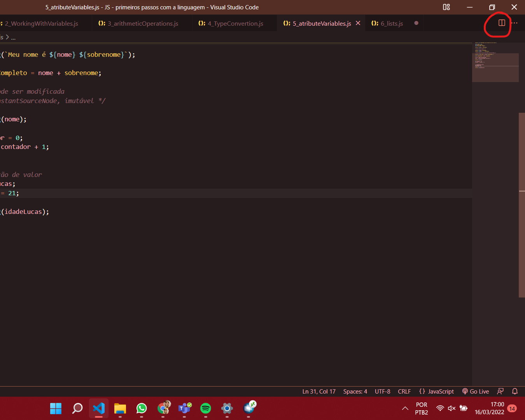Click the battery icon in the system tray

click(464, 408)
